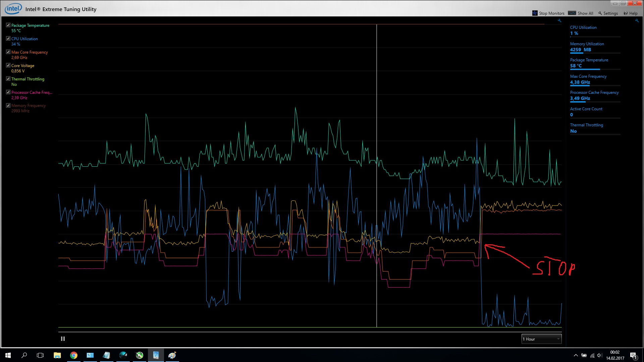Toggle Max Core Frequency checkbox
Image resolution: width=644 pixels, height=362 pixels.
point(8,52)
